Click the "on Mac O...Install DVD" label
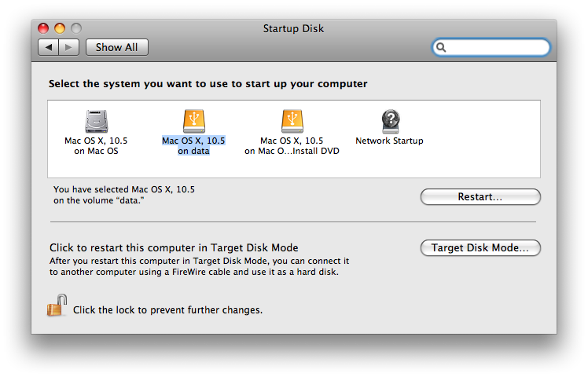Image resolution: width=588 pixels, height=377 pixels. (x=292, y=151)
